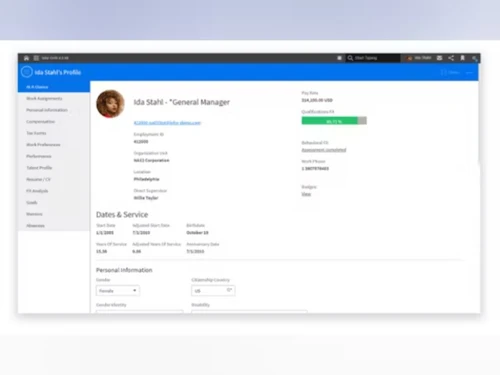
Task: Click the Ida Stahl - General Manager heading
Action: coord(182,102)
